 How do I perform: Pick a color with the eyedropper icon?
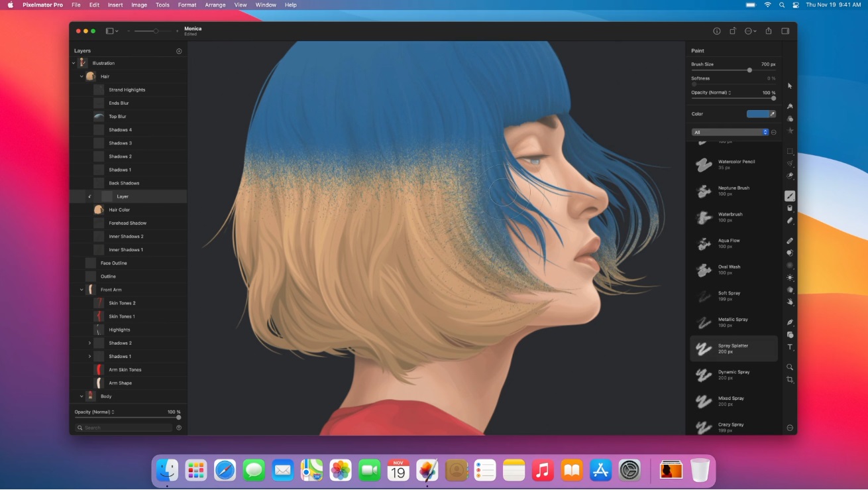point(773,114)
